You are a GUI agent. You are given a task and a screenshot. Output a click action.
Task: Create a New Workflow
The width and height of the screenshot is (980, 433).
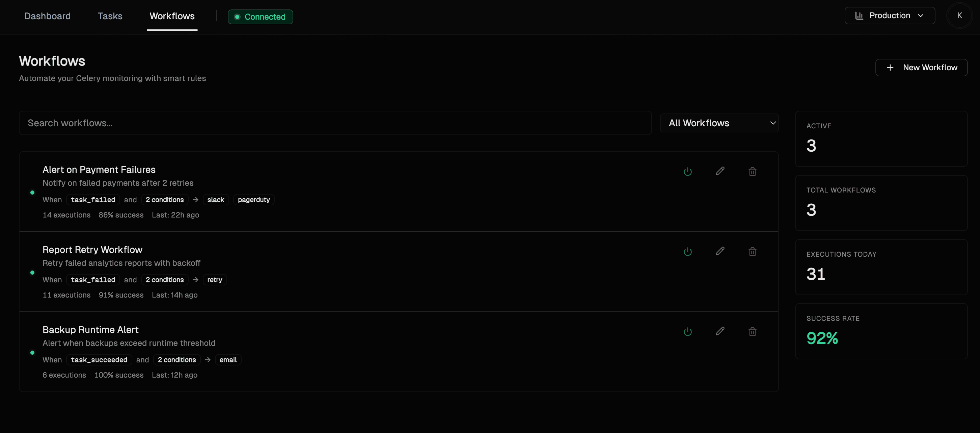pyautogui.click(x=921, y=68)
